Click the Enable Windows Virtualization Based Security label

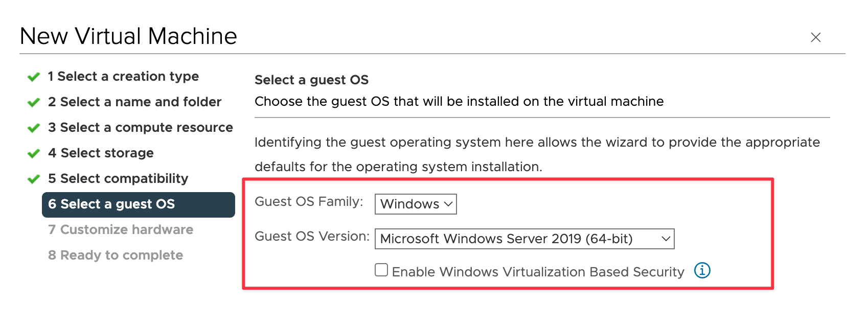point(538,272)
